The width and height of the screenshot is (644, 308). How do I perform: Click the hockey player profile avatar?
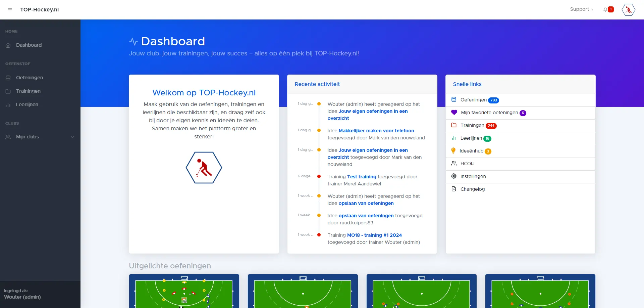click(x=628, y=10)
